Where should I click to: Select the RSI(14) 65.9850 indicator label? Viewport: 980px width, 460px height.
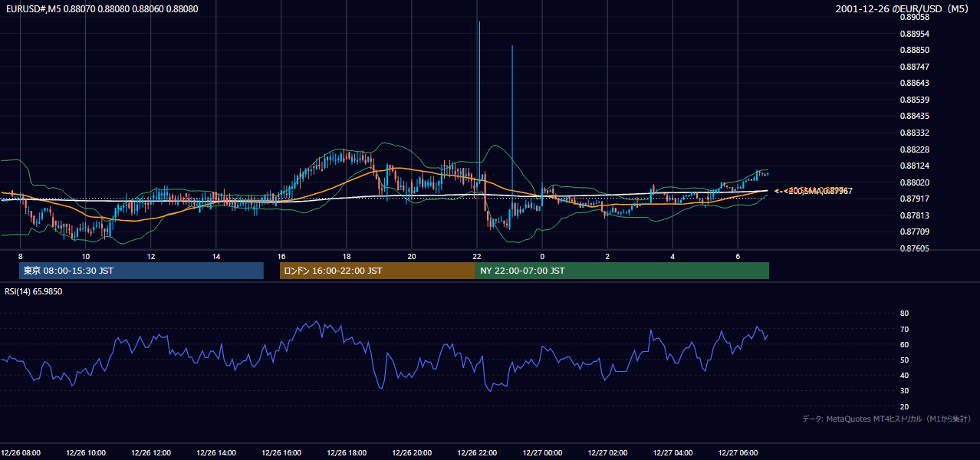(34, 292)
